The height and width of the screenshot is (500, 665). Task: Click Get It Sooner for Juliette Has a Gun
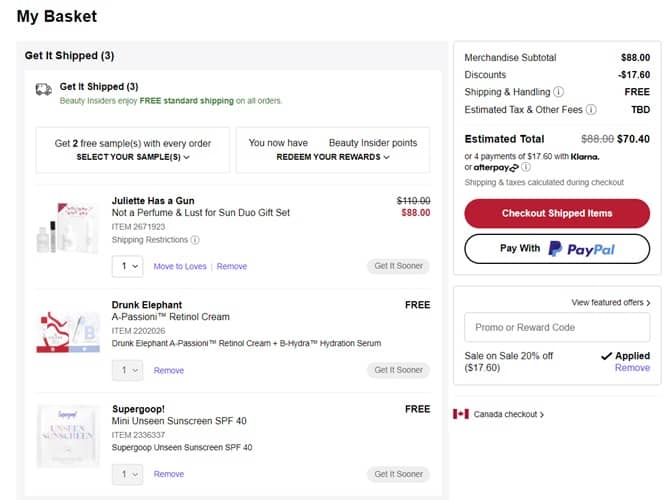pos(398,266)
